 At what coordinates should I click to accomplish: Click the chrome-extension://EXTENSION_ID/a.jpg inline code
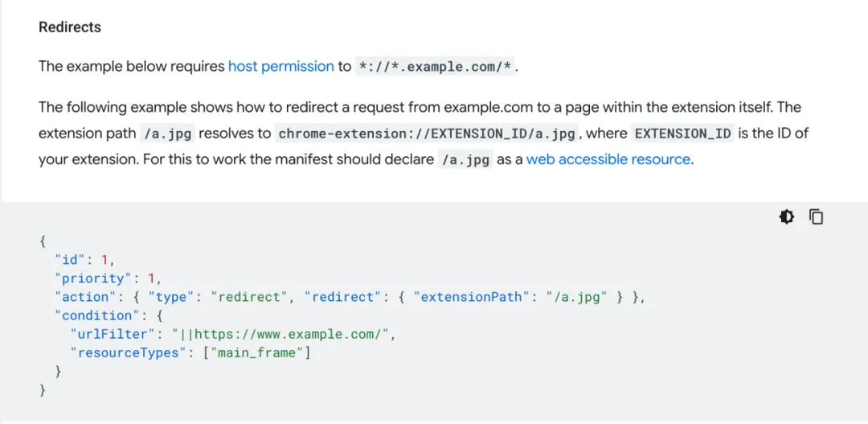click(428, 134)
